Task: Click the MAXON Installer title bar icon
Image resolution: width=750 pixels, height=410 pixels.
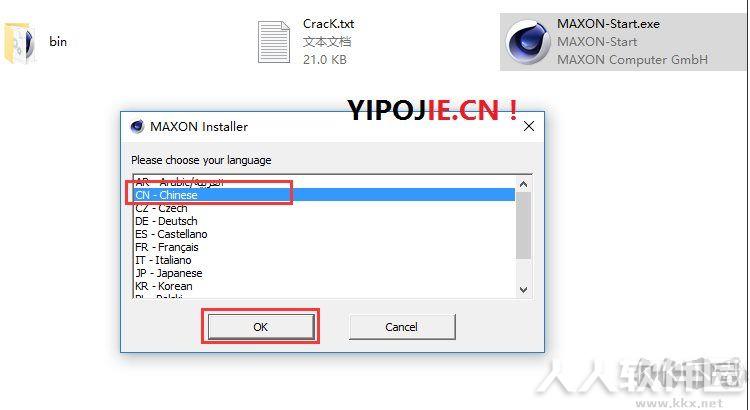Action: 137,127
